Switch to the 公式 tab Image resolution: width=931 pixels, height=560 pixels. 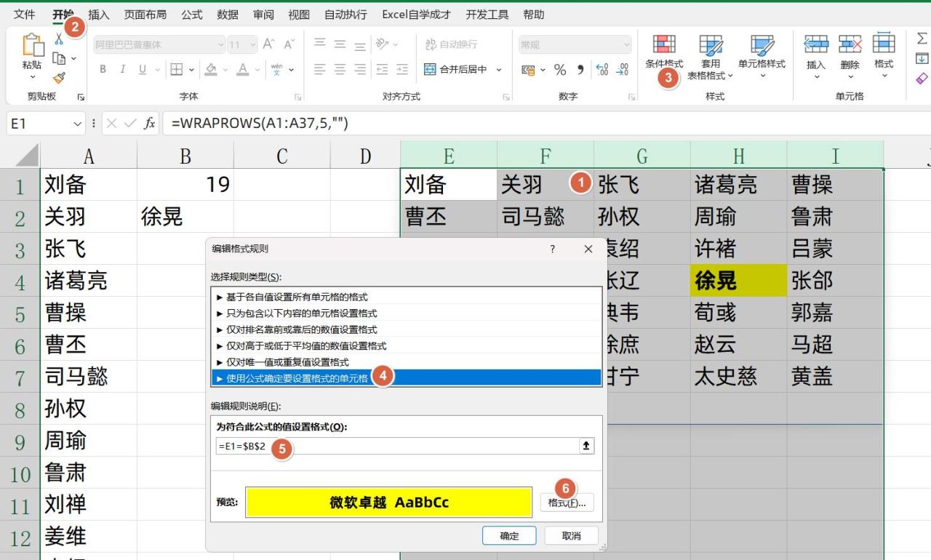click(x=192, y=15)
